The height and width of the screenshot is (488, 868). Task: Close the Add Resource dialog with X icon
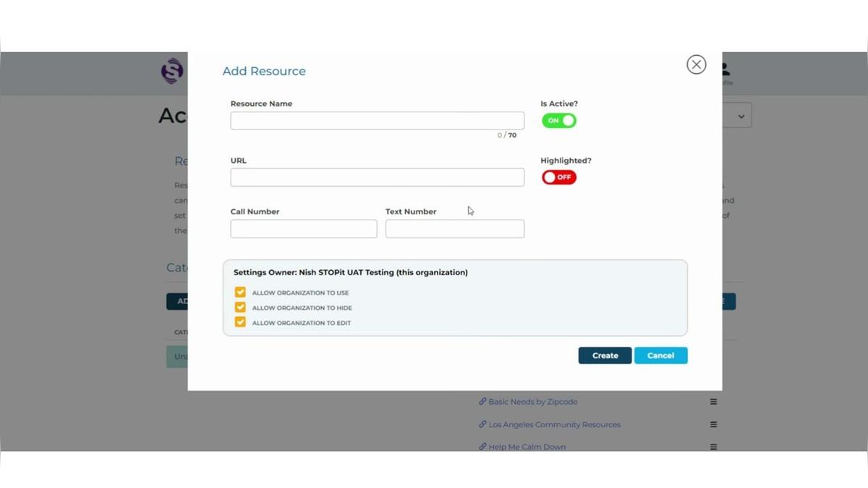(x=696, y=64)
